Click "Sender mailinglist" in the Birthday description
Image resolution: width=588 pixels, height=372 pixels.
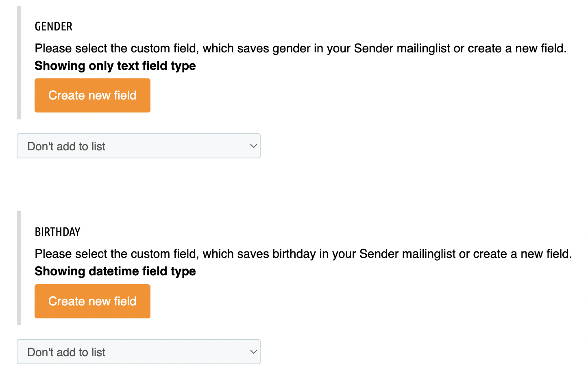pos(407,254)
